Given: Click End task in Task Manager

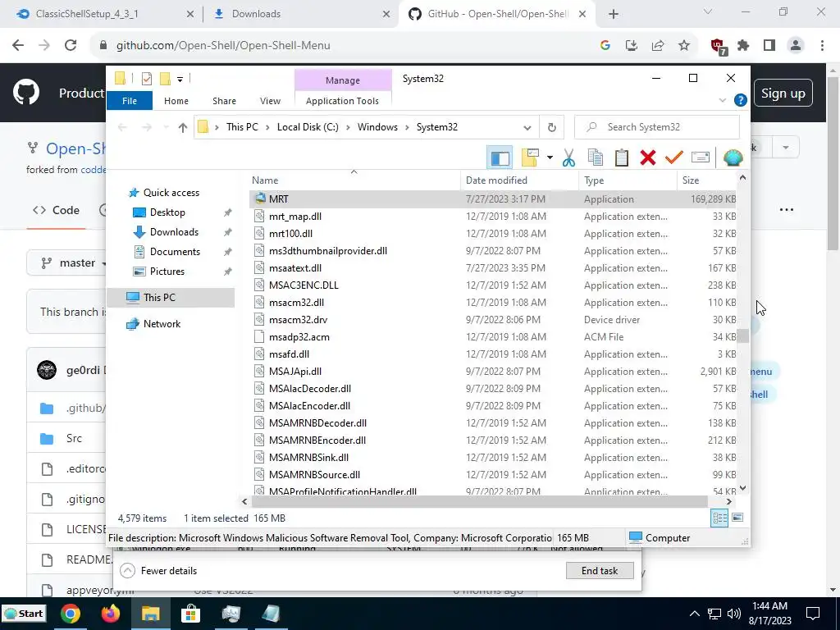Looking at the screenshot, I should (x=600, y=571).
